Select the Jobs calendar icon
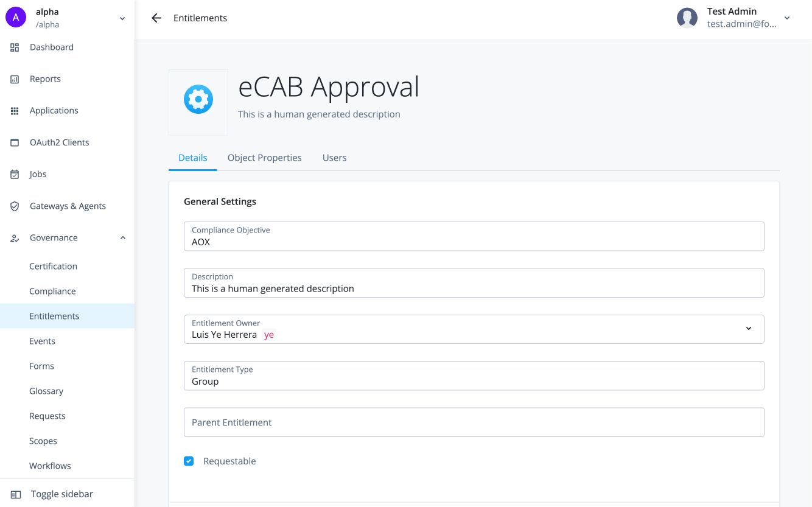The height and width of the screenshot is (507, 812). point(15,174)
